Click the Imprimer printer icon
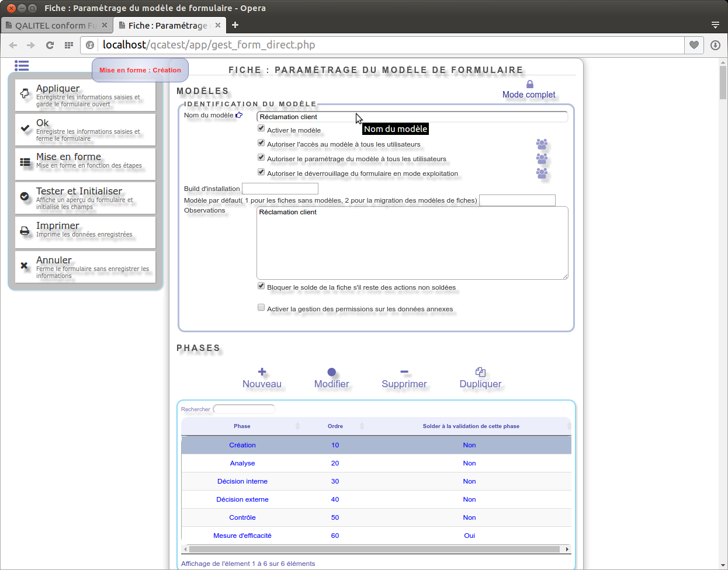This screenshot has width=728, height=570. (x=25, y=231)
